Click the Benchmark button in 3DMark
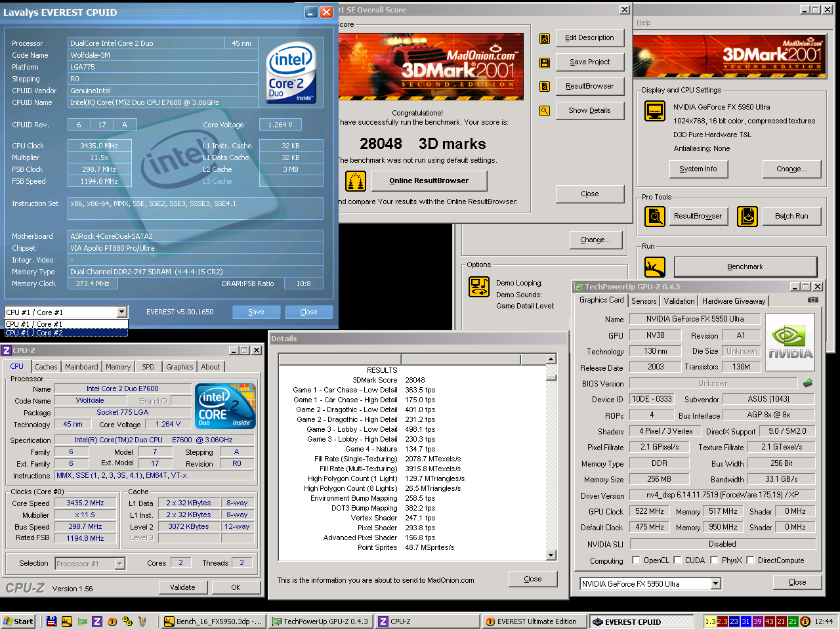 745,266
